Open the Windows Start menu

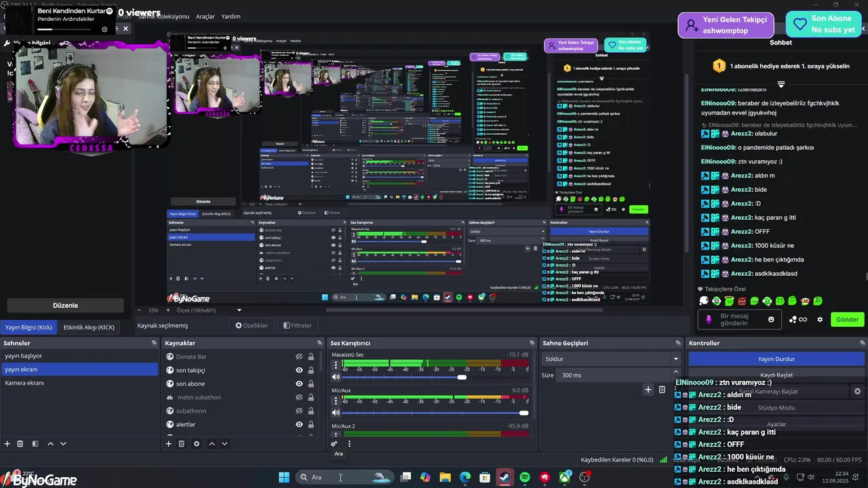tap(284, 477)
